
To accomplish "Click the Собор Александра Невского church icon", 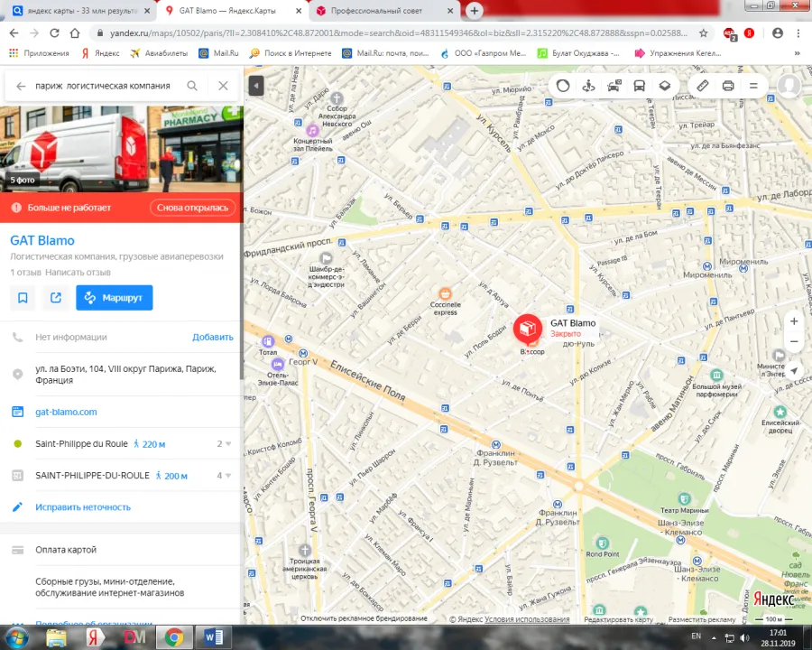I will (337, 98).
